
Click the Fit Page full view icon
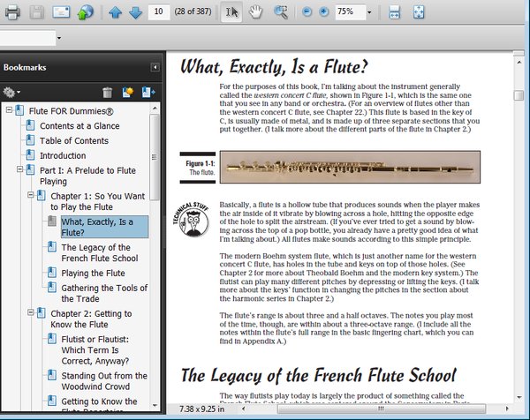click(419, 12)
